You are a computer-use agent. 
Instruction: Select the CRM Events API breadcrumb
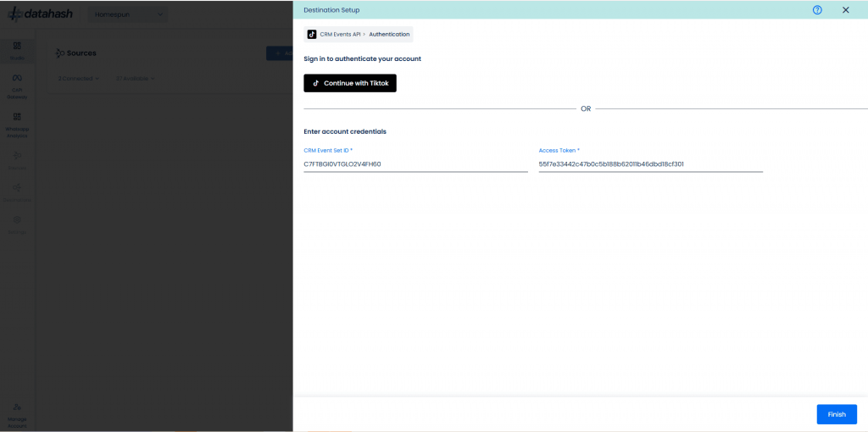[340, 35]
